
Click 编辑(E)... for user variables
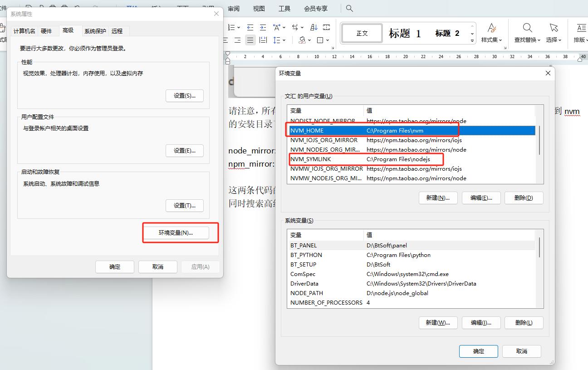[x=481, y=197]
